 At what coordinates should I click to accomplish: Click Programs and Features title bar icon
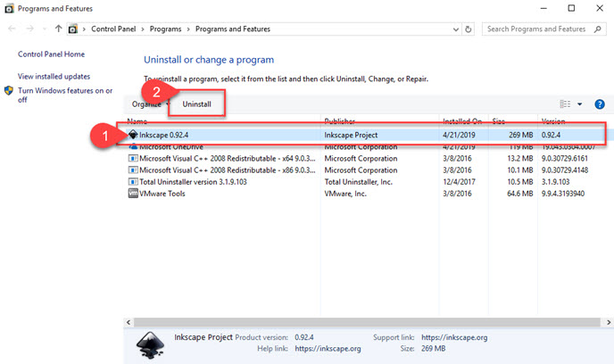point(9,8)
